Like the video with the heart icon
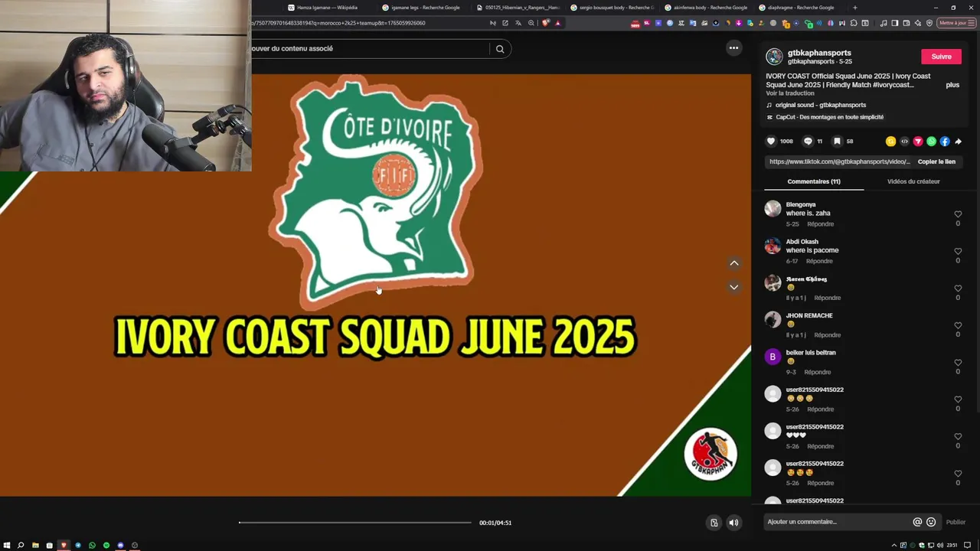This screenshot has height=551, width=980. pos(771,142)
